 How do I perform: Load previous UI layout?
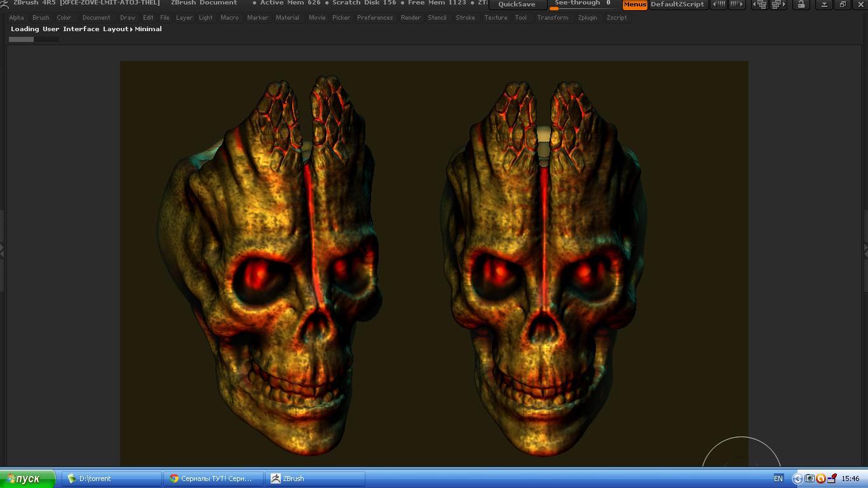760,4
